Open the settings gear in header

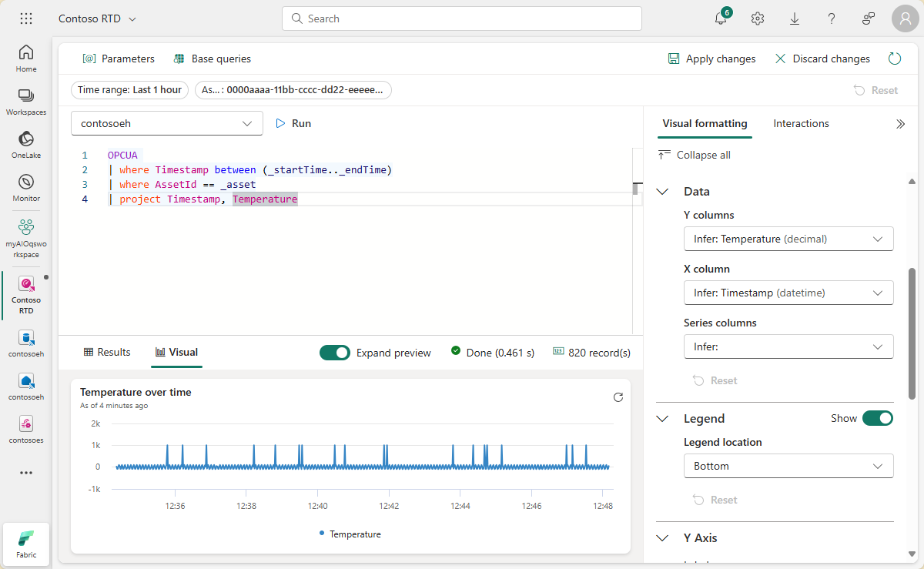(x=758, y=18)
